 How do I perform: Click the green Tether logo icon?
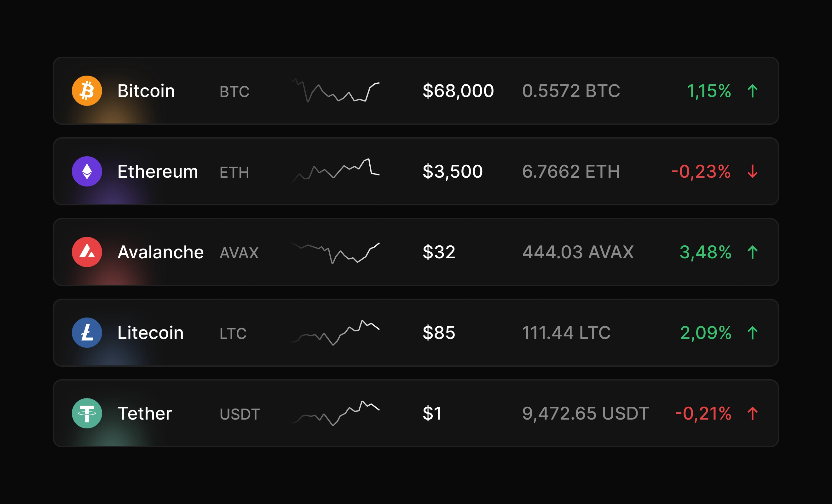click(x=87, y=414)
